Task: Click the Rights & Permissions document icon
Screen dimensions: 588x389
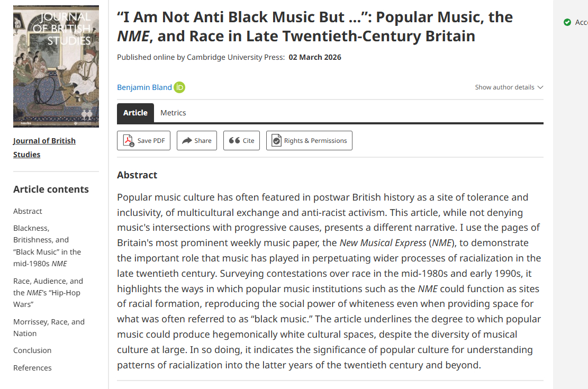Action: coord(276,141)
